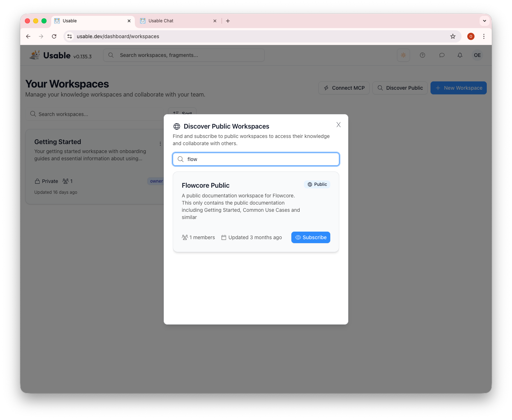Image resolution: width=512 pixels, height=420 pixels.
Task: Toggle the light/dark theme sun icon
Action: [403, 55]
